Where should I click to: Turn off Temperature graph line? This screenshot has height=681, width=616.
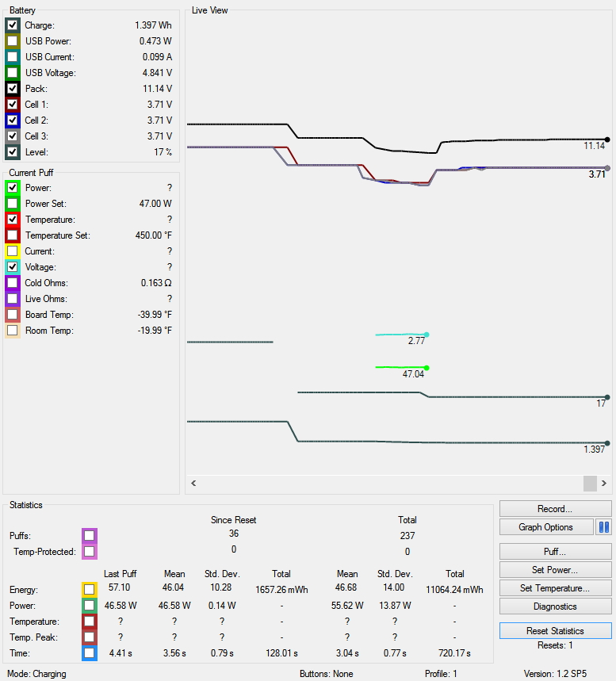[13, 220]
